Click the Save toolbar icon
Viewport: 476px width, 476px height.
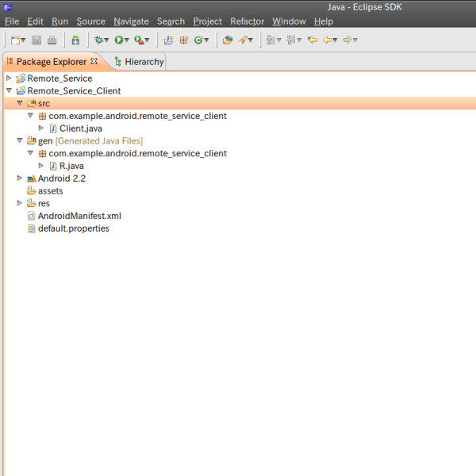(36, 40)
